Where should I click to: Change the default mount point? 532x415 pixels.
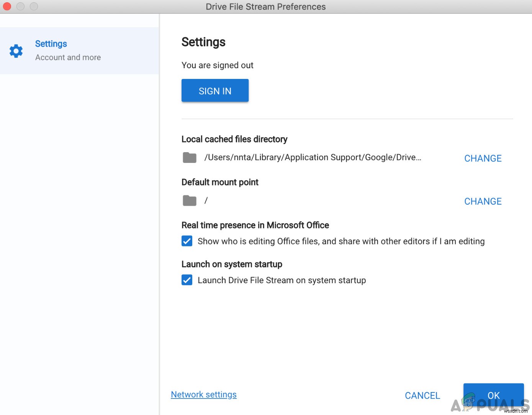tap(483, 201)
